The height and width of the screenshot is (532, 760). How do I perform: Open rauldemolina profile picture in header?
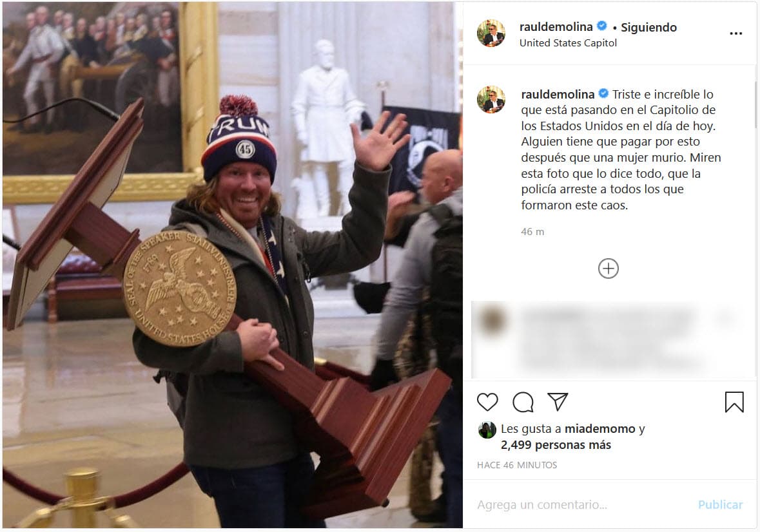[491, 33]
